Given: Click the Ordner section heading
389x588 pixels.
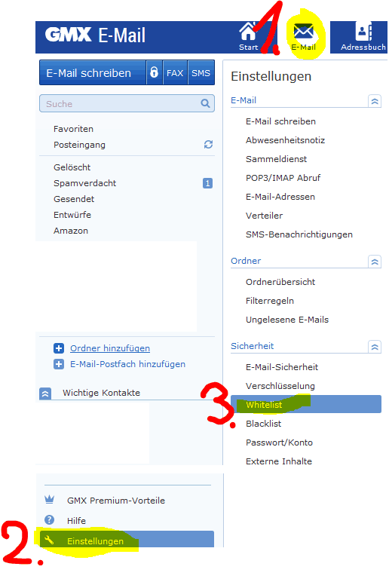Looking at the screenshot, I should [x=246, y=261].
